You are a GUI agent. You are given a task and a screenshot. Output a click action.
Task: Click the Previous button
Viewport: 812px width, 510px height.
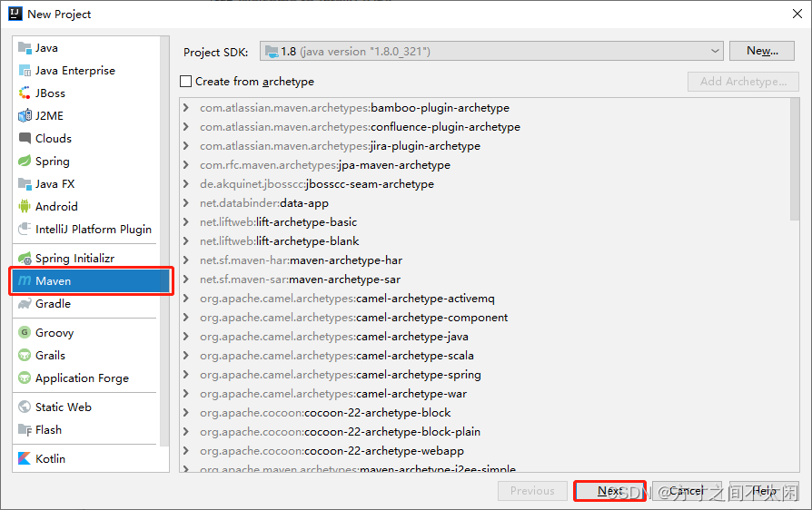pyautogui.click(x=532, y=491)
